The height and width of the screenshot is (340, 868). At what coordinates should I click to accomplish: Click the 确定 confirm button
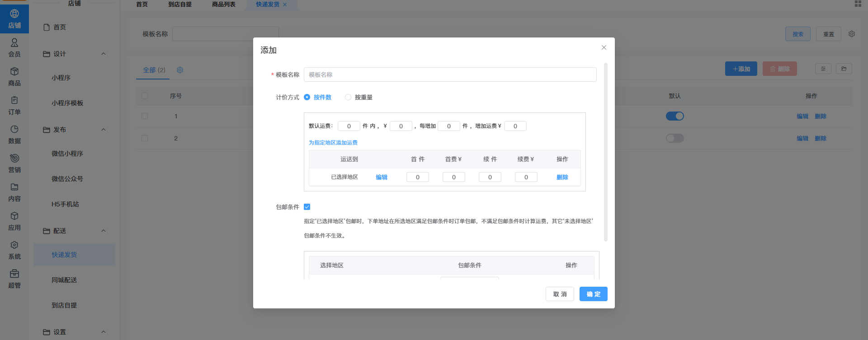pyautogui.click(x=594, y=294)
